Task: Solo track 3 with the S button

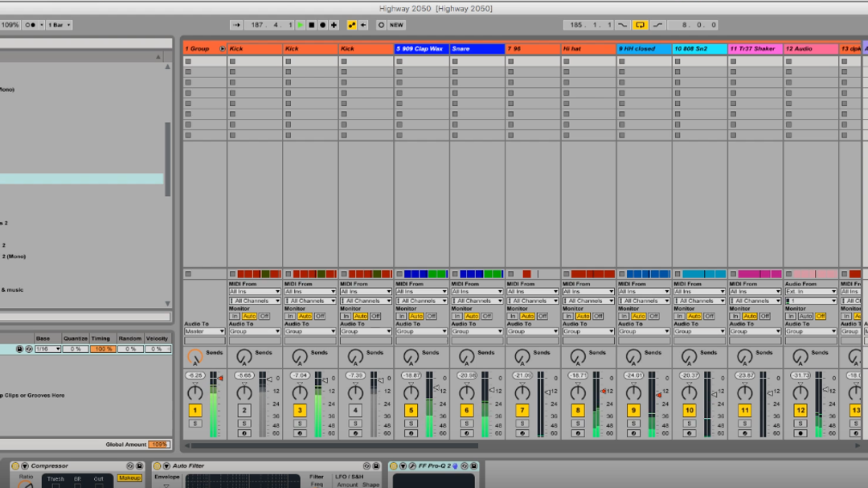Action: tap(300, 424)
